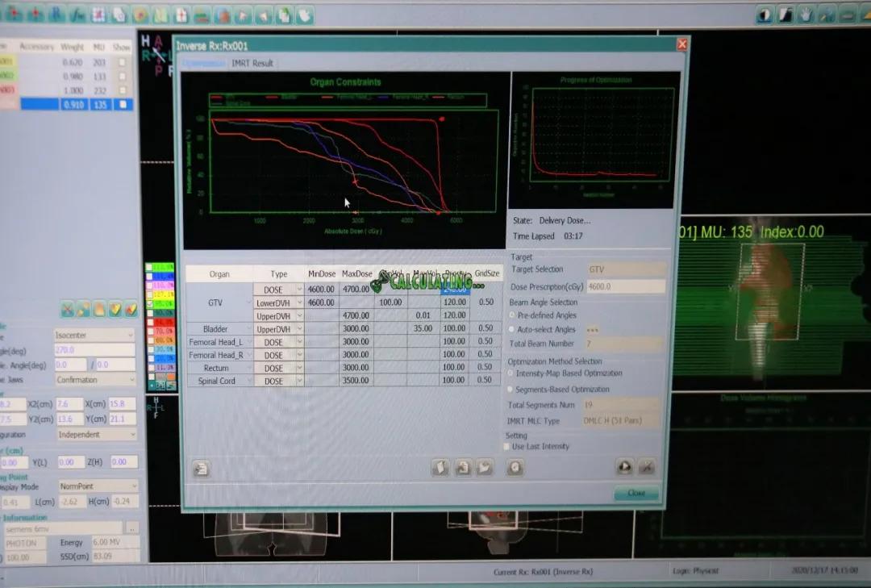This screenshot has width=871, height=588.
Task: Choose Intensity-Map Based Optimization
Action: coord(511,373)
